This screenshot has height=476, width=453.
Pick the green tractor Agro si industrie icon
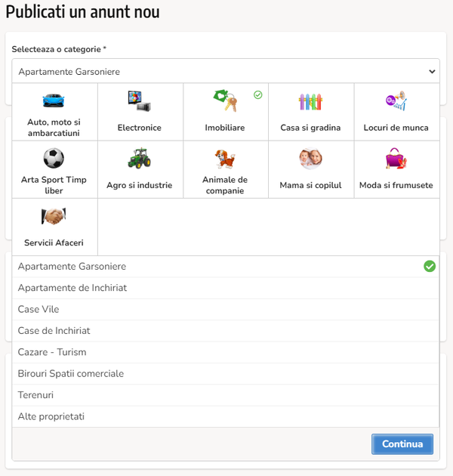pyautogui.click(x=139, y=158)
